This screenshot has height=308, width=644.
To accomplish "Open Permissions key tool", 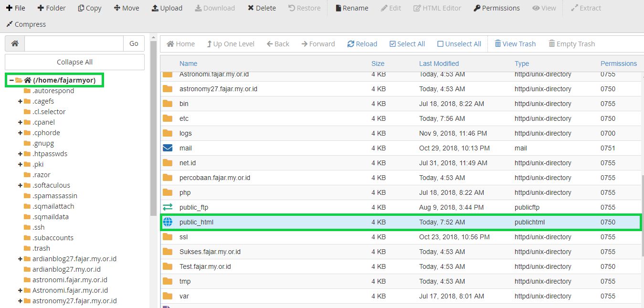I will pos(496,8).
